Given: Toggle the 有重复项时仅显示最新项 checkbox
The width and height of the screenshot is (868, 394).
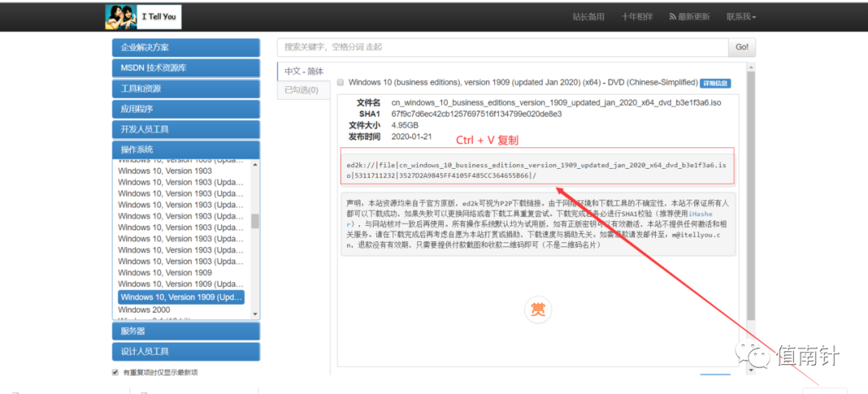Looking at the screenshot, I should [115, 372].
